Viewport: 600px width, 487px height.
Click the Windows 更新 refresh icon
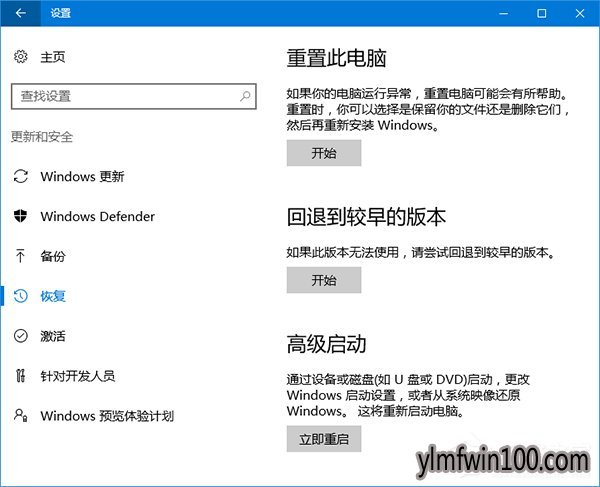[20, 176]
